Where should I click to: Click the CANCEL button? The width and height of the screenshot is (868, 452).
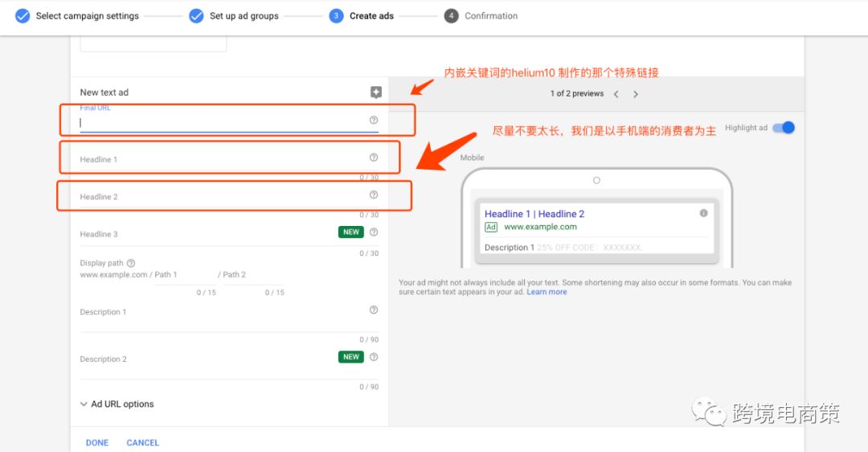point(143,442)
